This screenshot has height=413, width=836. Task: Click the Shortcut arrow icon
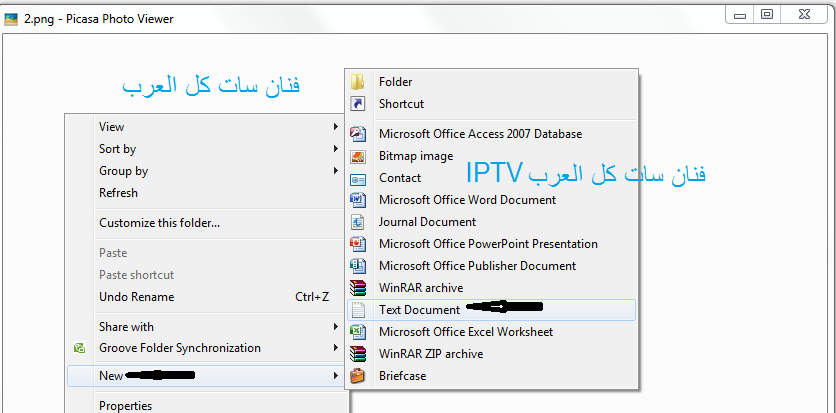[x=358, y=103]
